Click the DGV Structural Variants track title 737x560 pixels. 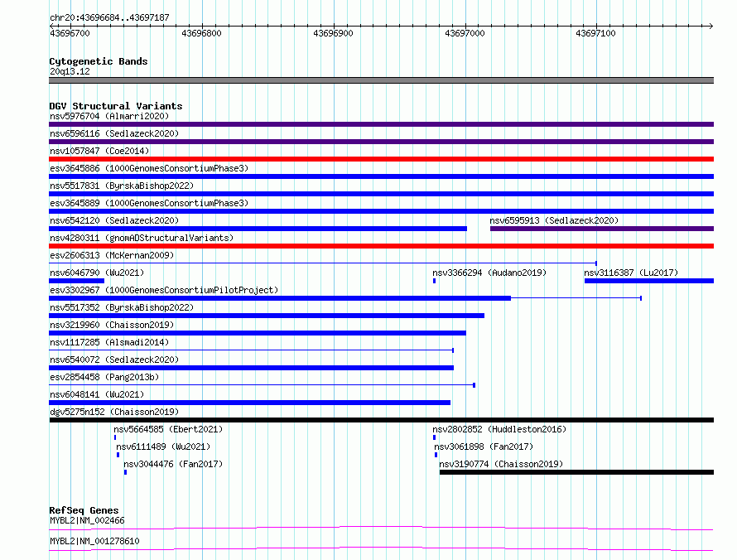pyautogui.click(x=116, y=106)
